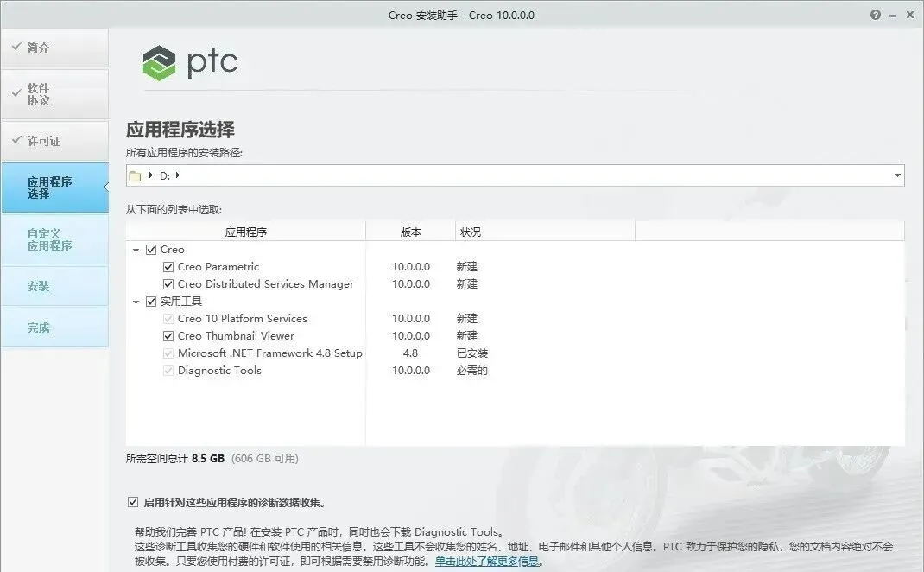Click Microsoft .NET Framework 4.8 Setup checkbox

pyautogui.click(x=168, y=353)
